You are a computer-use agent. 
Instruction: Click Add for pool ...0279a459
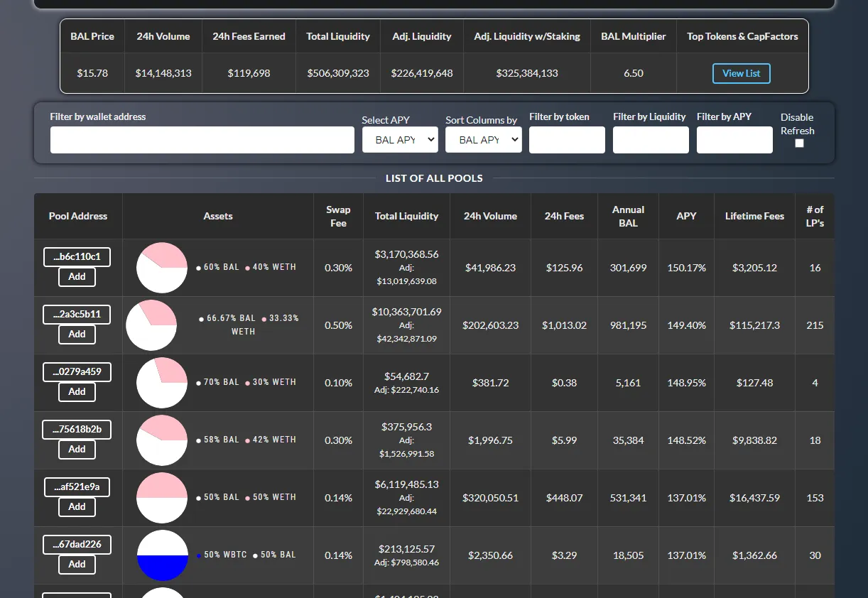click(77, 392)
